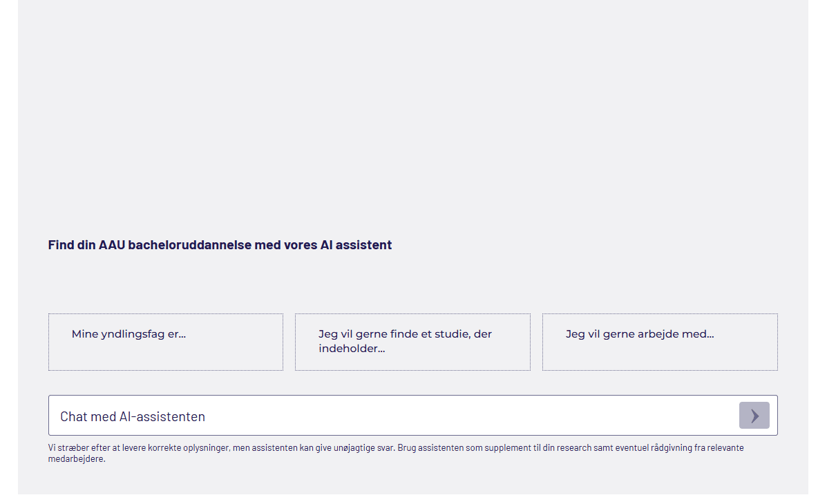Submit the chat message with the chevron icon
The width and height of the screenshot is (827, 504).
click(754, 416)
